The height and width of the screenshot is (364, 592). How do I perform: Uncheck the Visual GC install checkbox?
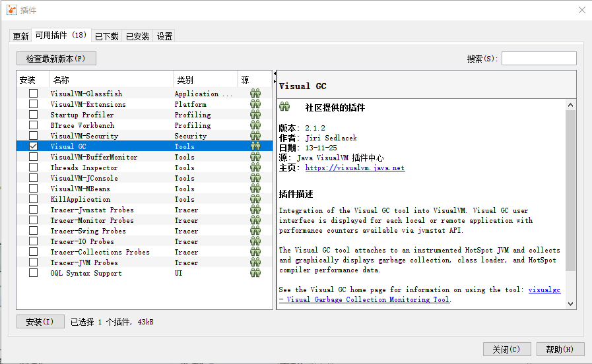33,146
